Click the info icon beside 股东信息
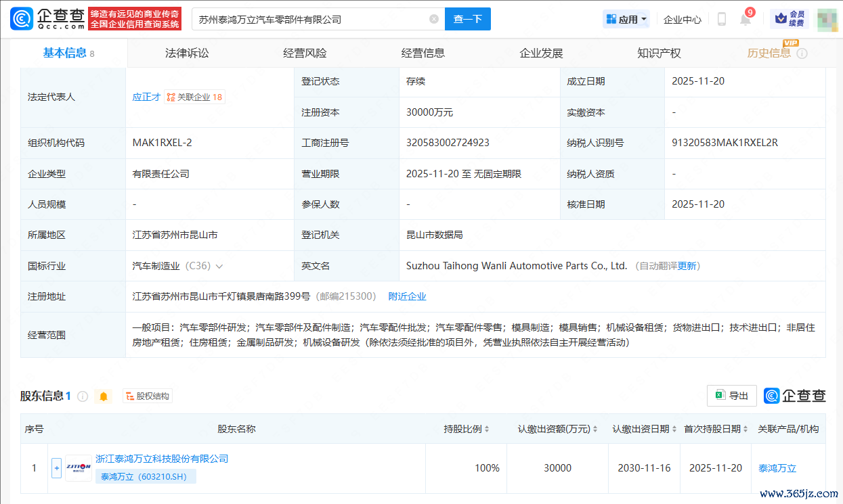This screenshot has height=504, width=843. [83, 396]
